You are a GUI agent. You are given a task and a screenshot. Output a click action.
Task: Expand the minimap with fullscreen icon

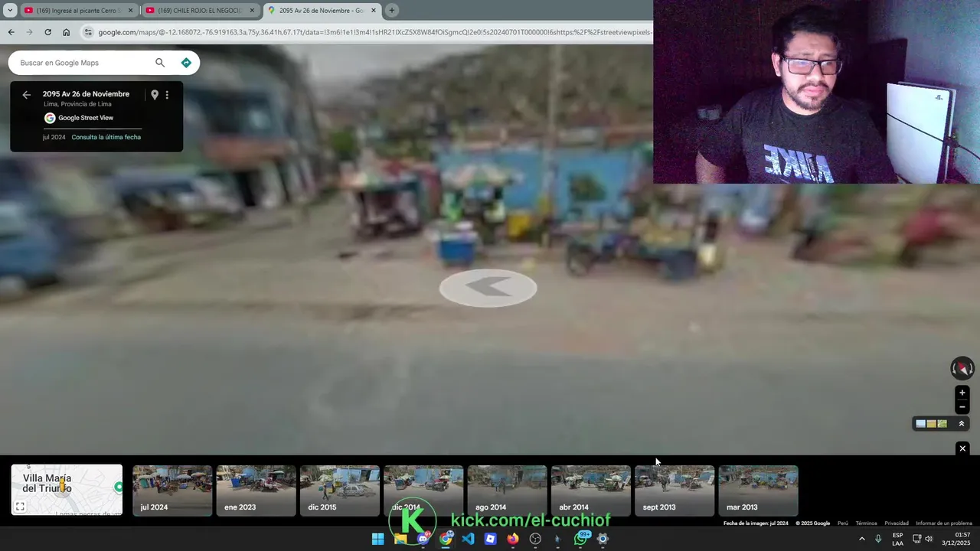pyautogui.click(x=21, y=507)
